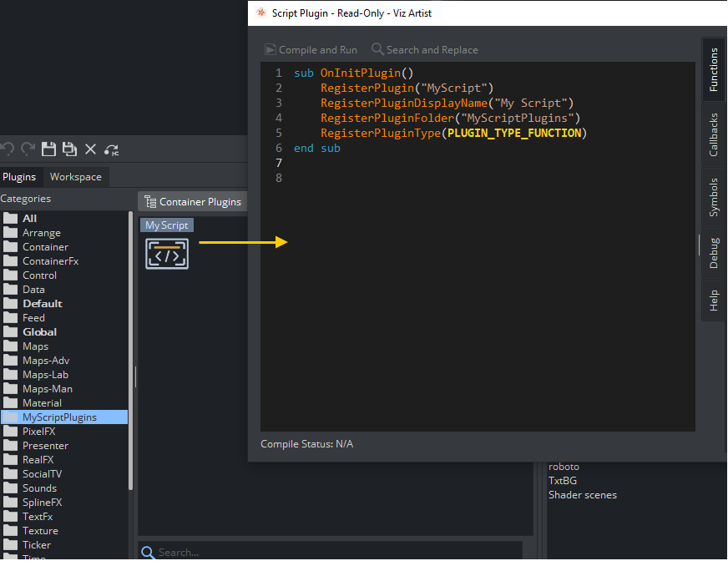Switch to the Workspace tab
The width and height of the screenshot is (728, 566).
(x=75, y=177)
